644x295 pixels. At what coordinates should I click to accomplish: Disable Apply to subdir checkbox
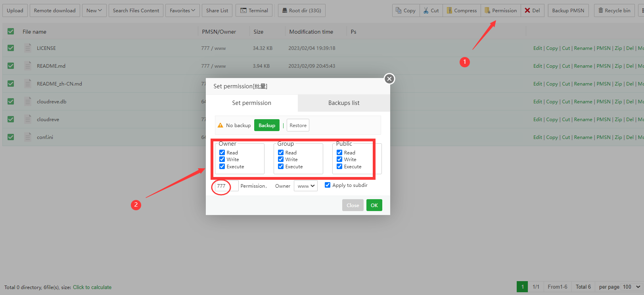328,185
